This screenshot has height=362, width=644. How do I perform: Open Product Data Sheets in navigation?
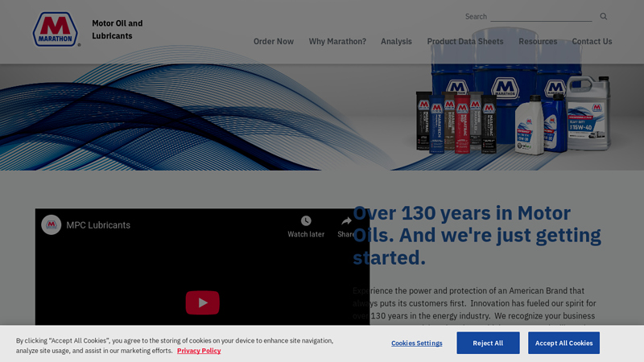(x=465, y=42)
